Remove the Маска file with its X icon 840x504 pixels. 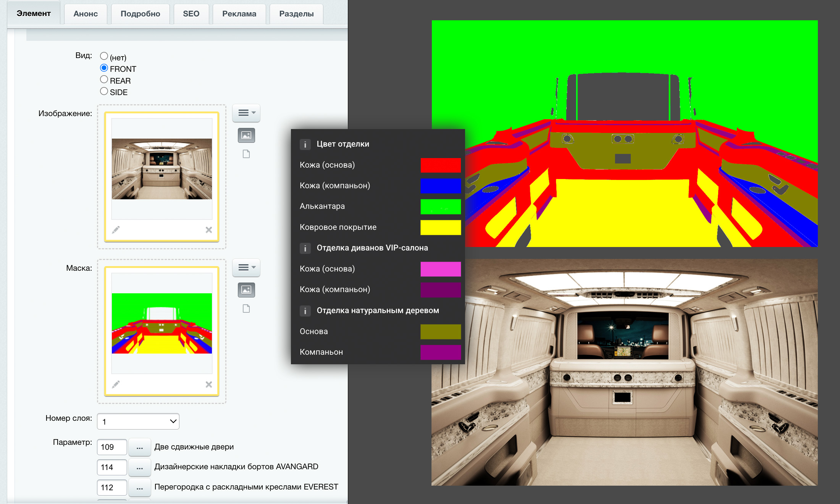click(208, 384)
